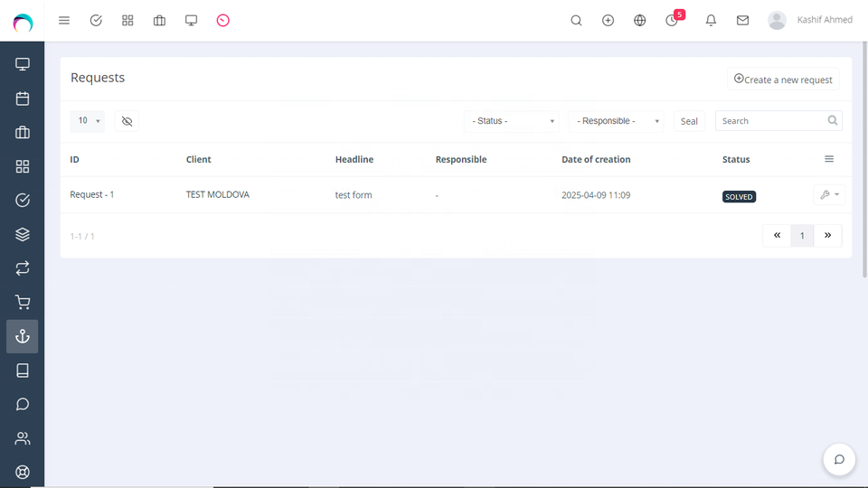
Task: Open the 10 rows-per-page dropdown
Action: pyautogui.click(x=88, y=121)
